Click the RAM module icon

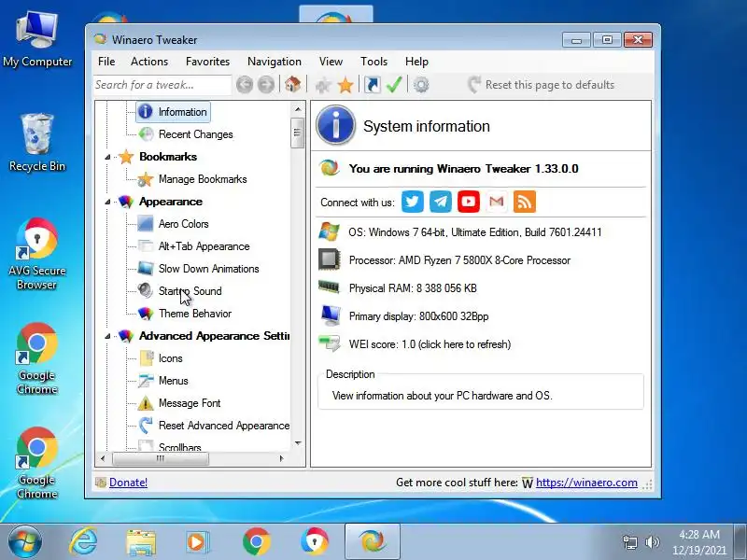tap(329, 287)
